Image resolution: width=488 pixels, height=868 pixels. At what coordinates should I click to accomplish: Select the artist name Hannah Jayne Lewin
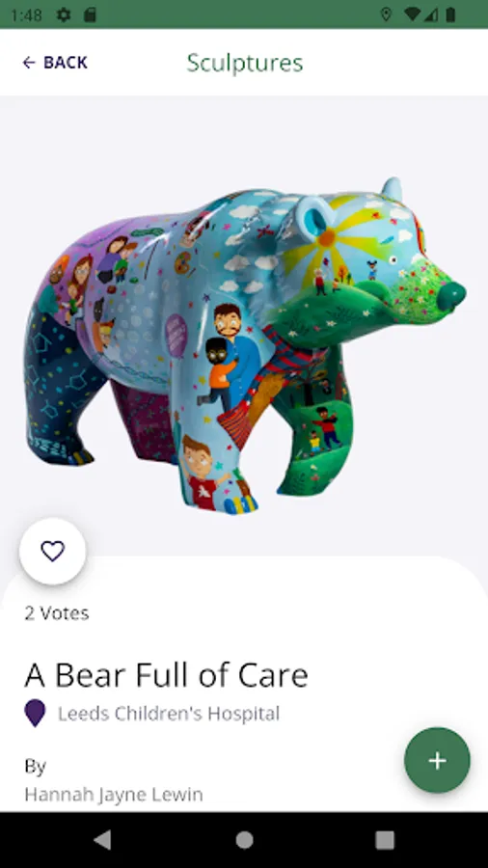point(114,795)
